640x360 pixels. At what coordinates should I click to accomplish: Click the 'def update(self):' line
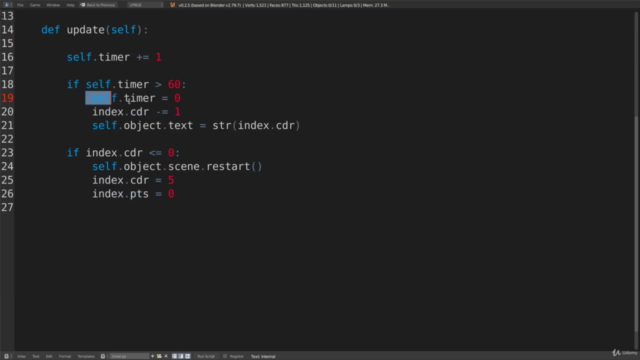click(x=95, y=30)
